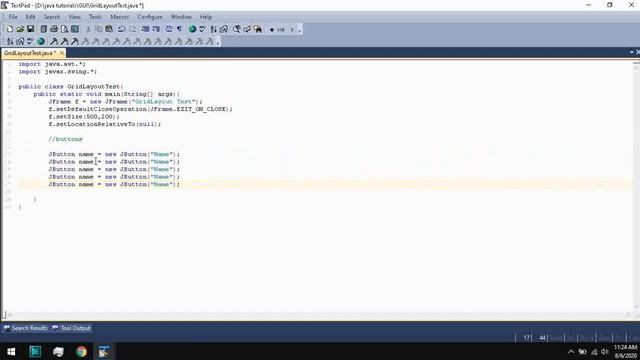The height and width of the screenshot is (360, 640).
Task: Open the File menu
Action: tap(13, 17)
